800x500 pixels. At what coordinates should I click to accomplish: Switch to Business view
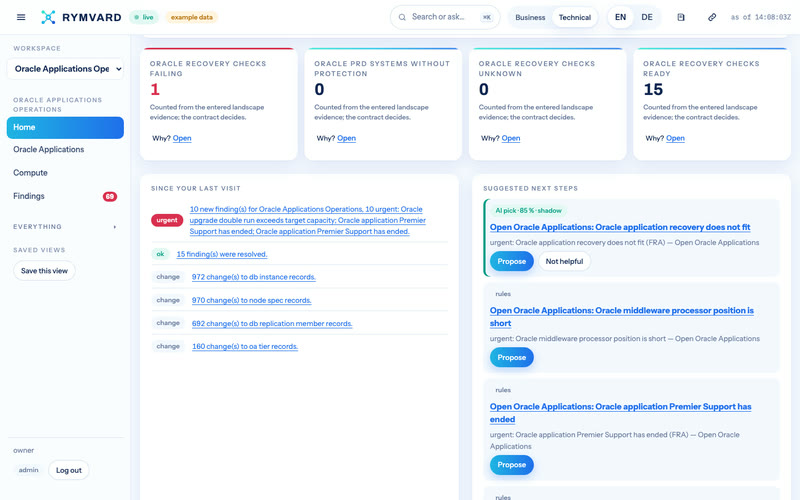530,17
